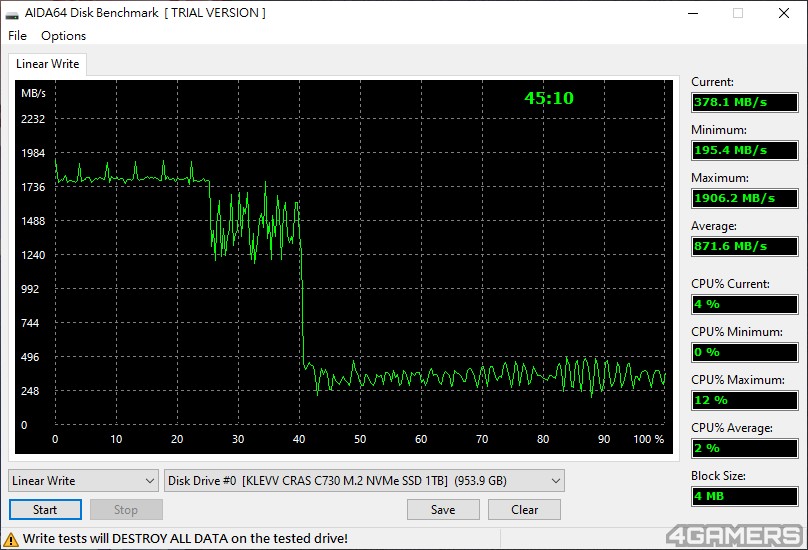Click the Average 871.6 MB/s value
Screen dimensions: 808x550
click(745, 246)
